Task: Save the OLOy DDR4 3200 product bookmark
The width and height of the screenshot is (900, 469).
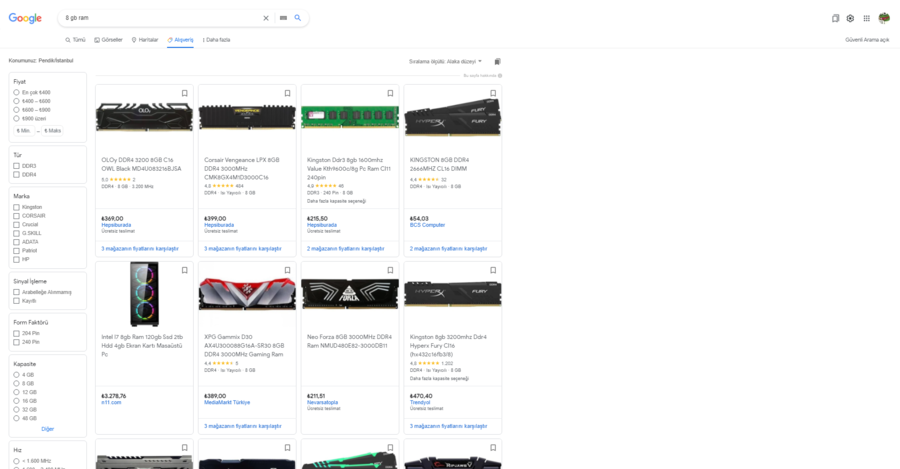Action: click(184, 93)
